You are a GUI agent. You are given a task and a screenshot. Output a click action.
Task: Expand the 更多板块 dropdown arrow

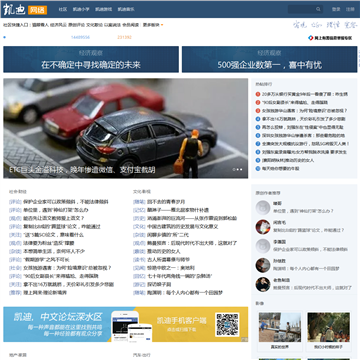click(162, 25)
